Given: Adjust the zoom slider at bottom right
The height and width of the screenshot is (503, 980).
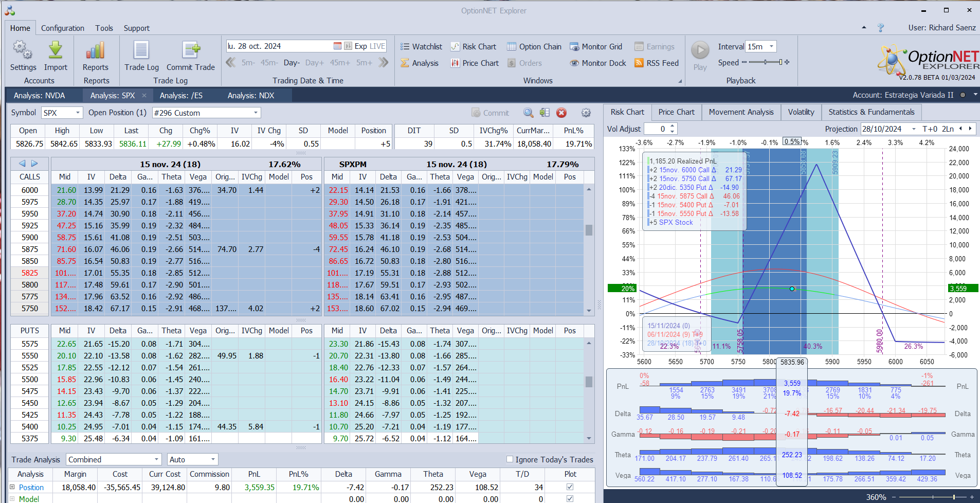Looking at the screenshot, I should pos(932,497).
